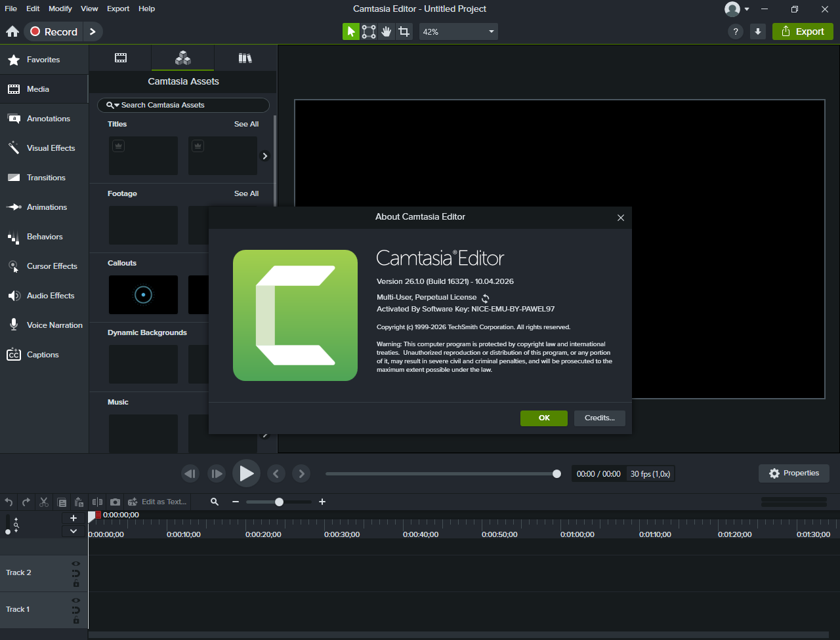The width and height of the screenshot is (840, 640).
Task: Open the Favorites panel
Action: point(44,60)
